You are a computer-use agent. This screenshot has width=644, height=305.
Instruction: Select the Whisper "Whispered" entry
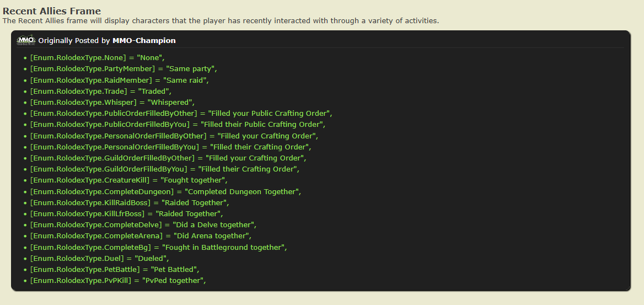pyautogui.click(x=112, y=102)
